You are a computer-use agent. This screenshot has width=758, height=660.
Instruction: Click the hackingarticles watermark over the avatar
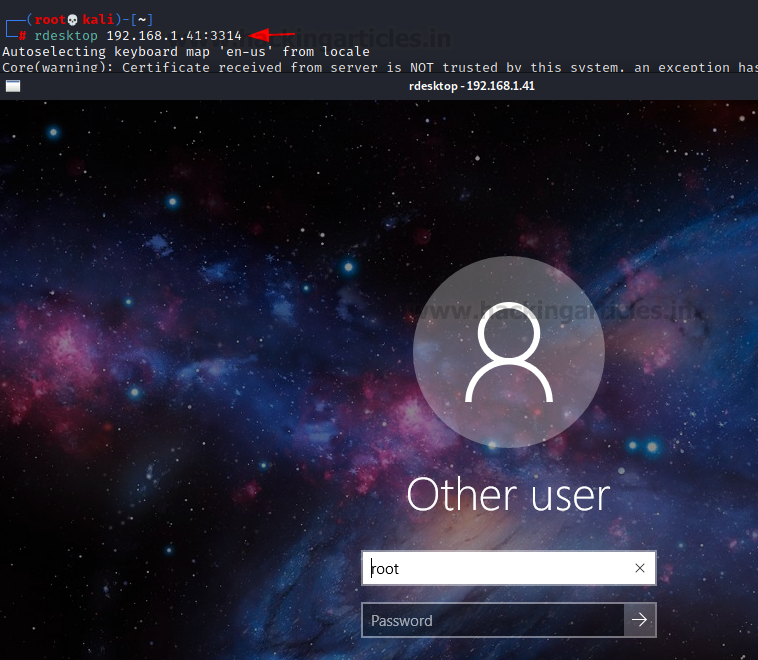[556, 310]
